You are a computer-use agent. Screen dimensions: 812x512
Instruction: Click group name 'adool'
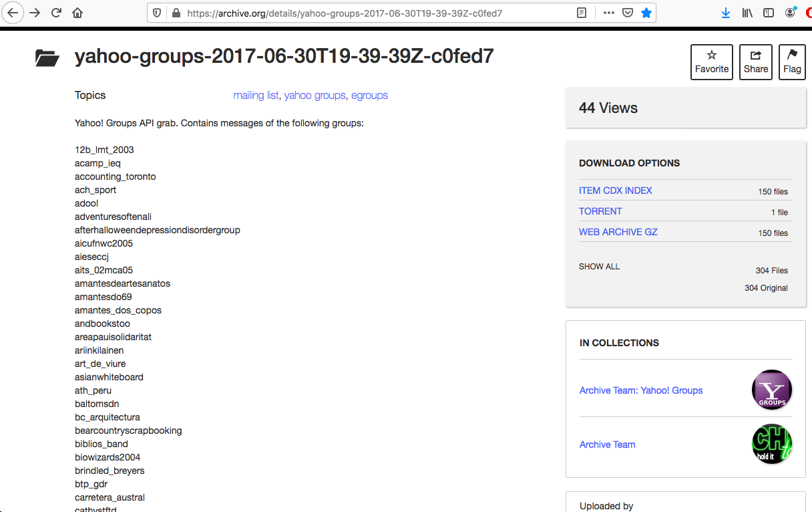(x=87, y=203)
